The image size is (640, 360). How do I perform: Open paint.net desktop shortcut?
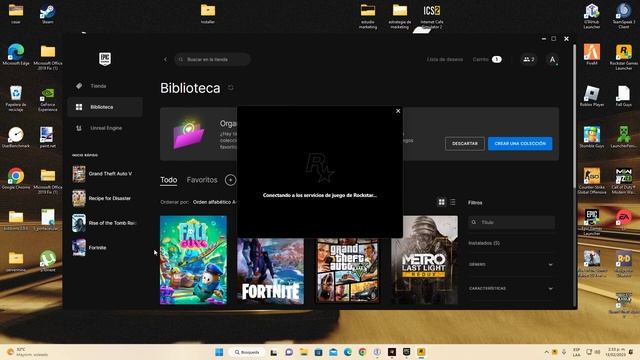point(48,137)
